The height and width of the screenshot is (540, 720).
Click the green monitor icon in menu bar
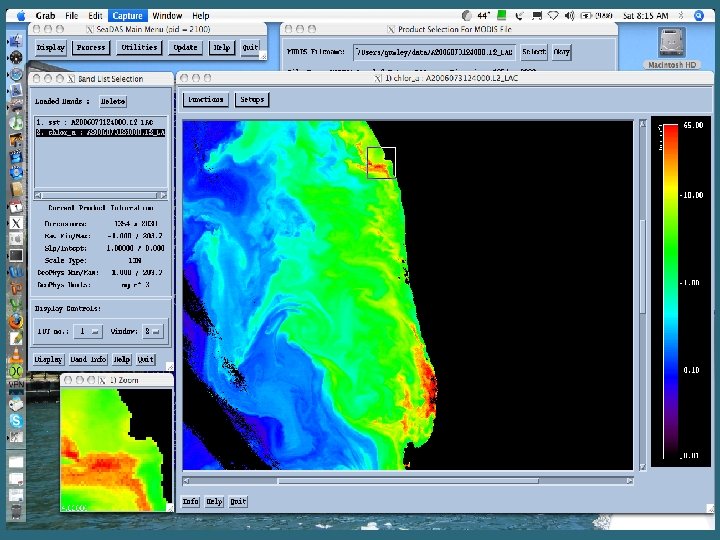502,16
